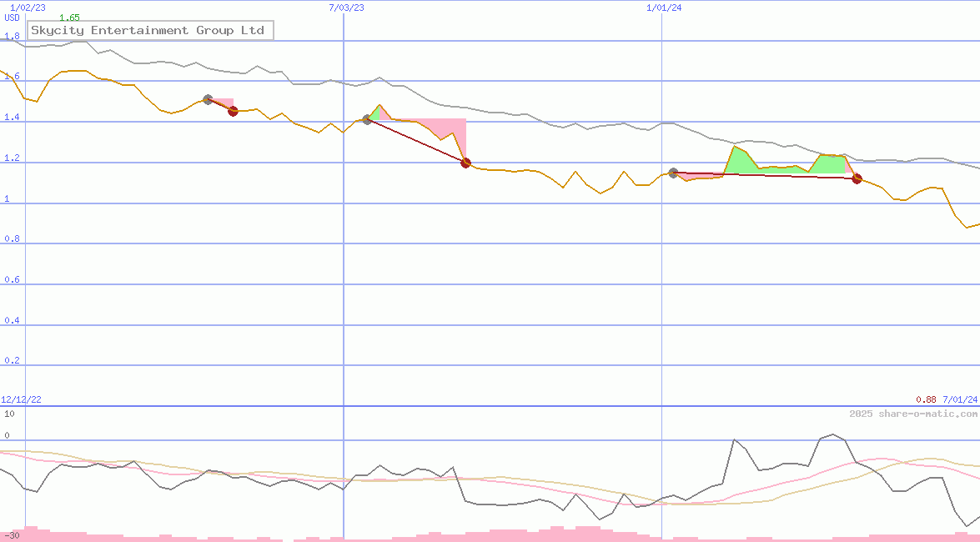The width and height of the screenshot is (980, 542).
Task: Click the last red exit marker near 1.12
Action: [857, 178]
